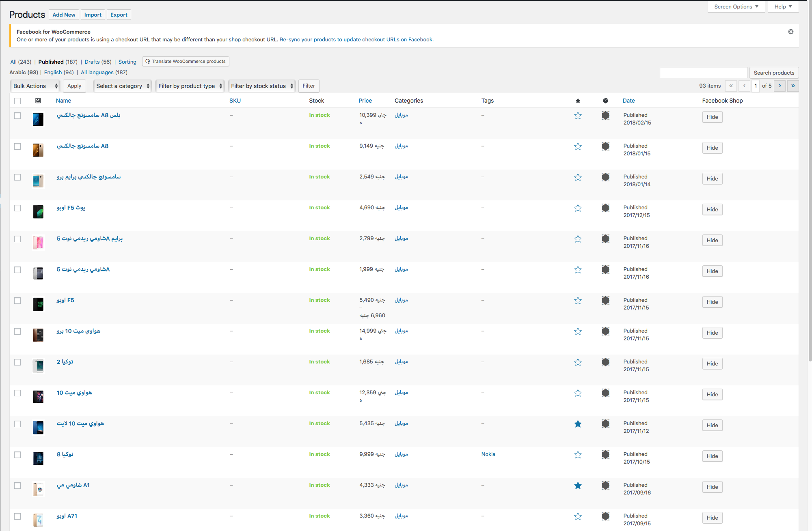
Task: Sort products by Name column
Action: (63, 101)
